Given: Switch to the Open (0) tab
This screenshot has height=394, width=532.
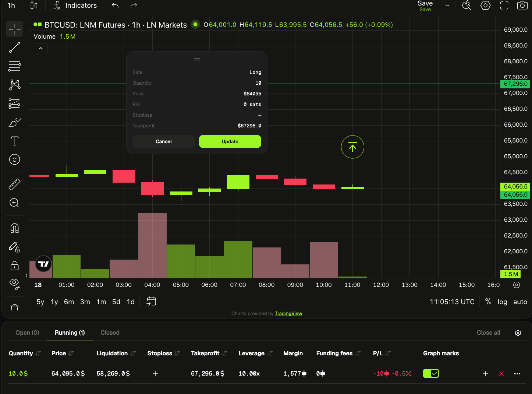Looking at the screenshot, I should click(x=27, y=333).
